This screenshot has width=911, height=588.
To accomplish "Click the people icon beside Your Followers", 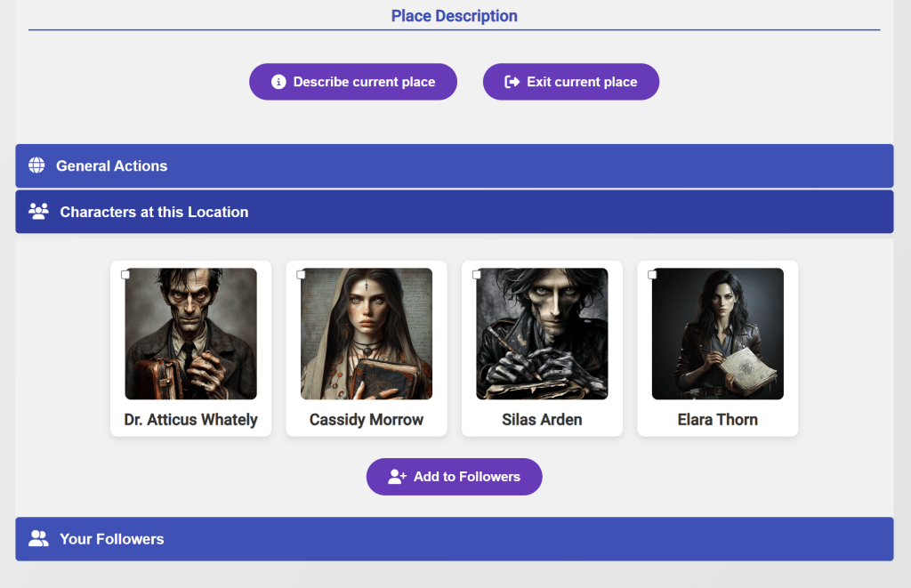I will tap(38, 539).
